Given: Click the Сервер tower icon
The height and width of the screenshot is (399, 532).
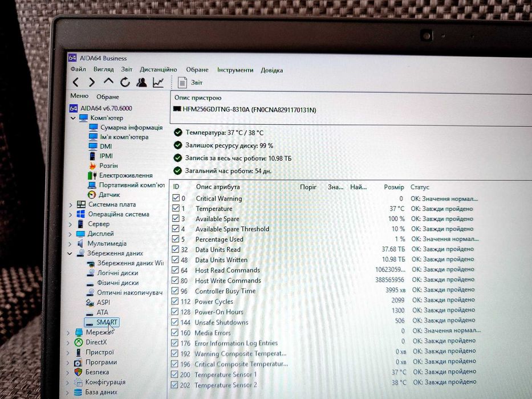Looking at the screenshot, I should 80,224.
